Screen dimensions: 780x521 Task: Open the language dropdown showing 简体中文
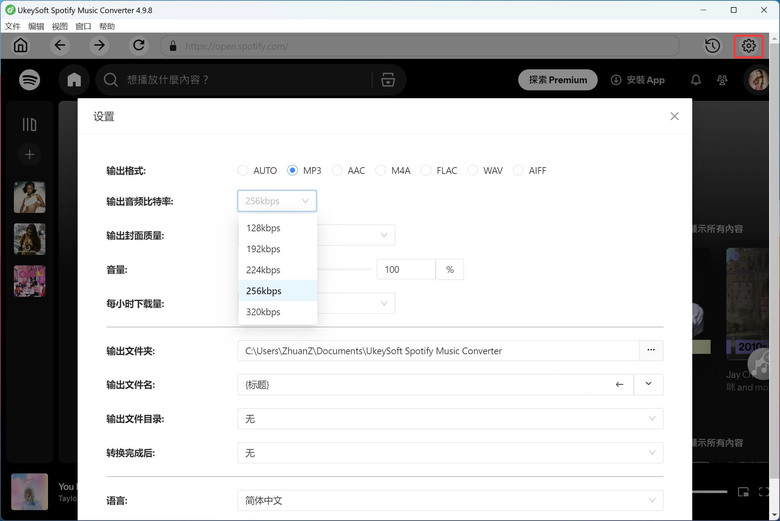pyautogui.click(x=450, y=501)
